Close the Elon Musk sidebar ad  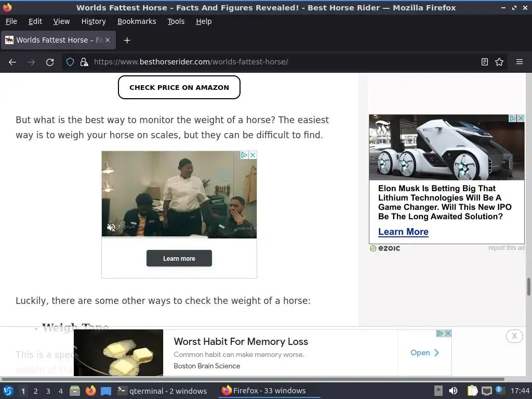pos(521,118)
